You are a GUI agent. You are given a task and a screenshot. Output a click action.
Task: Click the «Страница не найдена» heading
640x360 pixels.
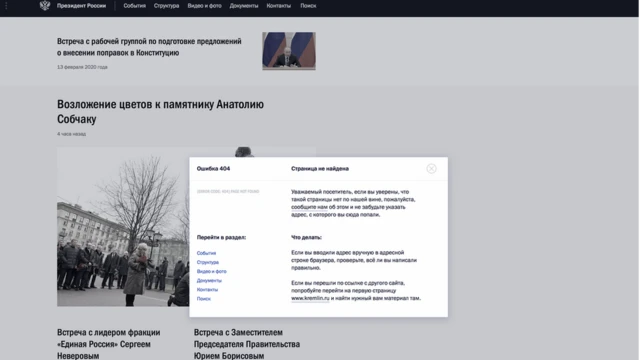pyautogui.click(x=320, y=169)
